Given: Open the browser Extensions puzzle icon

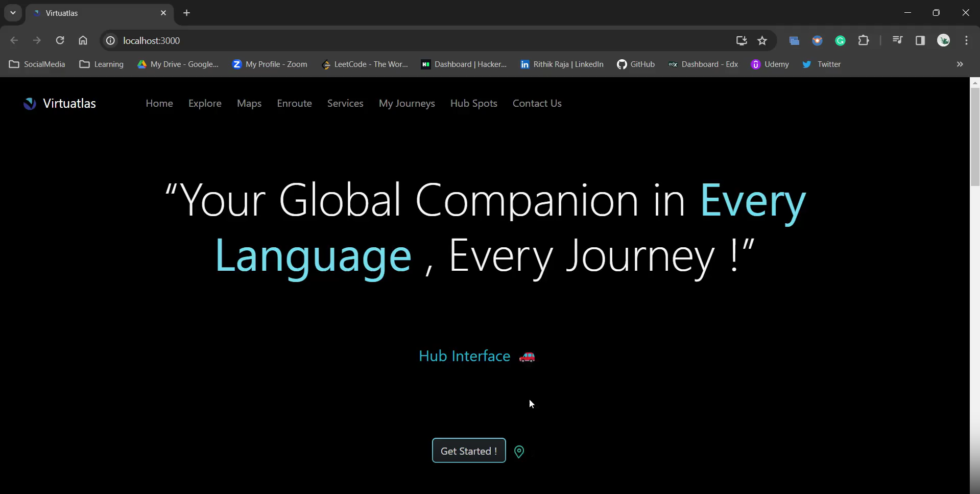Looking at the screenshot, I should point(864,41).
